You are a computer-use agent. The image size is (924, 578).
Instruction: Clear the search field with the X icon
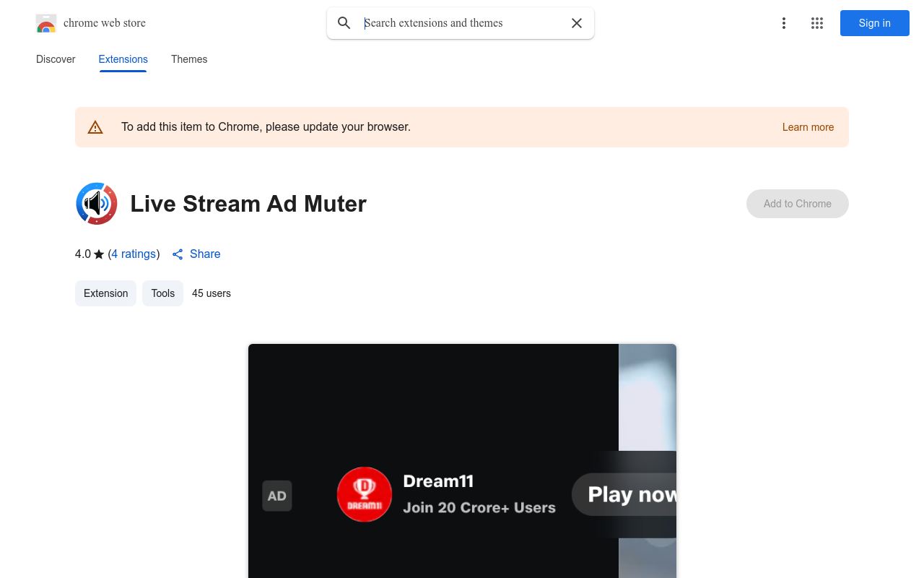point(577,23)
